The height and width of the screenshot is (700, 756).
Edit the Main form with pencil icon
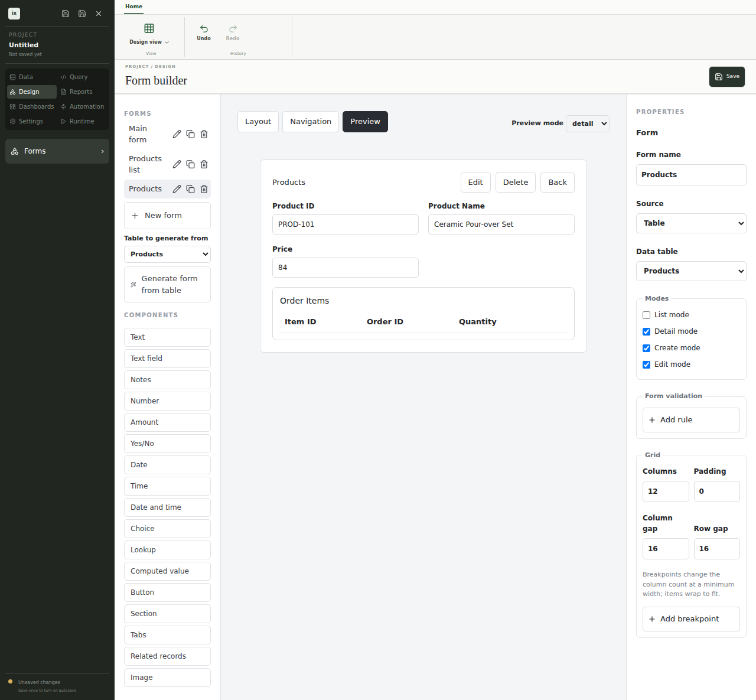coord(177,134)
